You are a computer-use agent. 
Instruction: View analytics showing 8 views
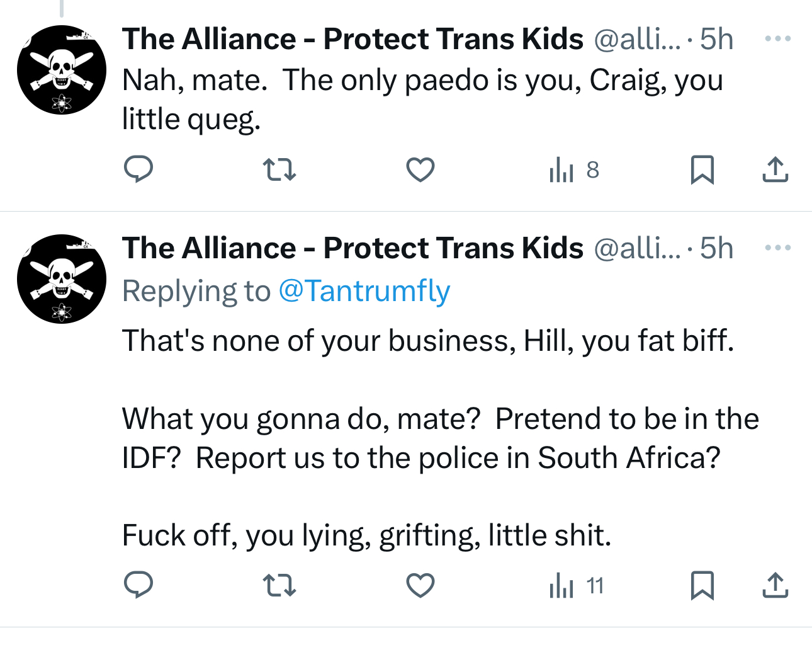[x=574, y=170]
